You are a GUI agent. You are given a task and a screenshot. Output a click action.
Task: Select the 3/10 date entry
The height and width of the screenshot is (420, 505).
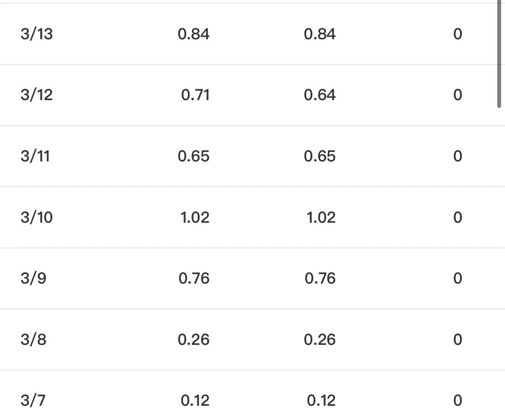(37, 217)
